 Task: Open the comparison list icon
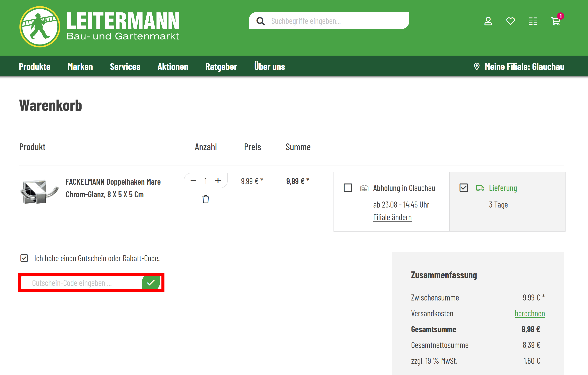pyautogui.click(x=533, y=21)
